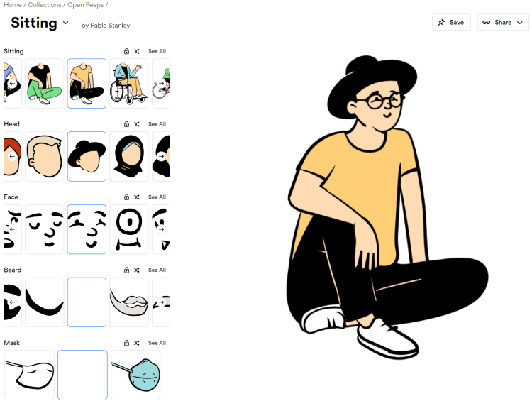Show next Face options with right arrow

click(162, 229)
